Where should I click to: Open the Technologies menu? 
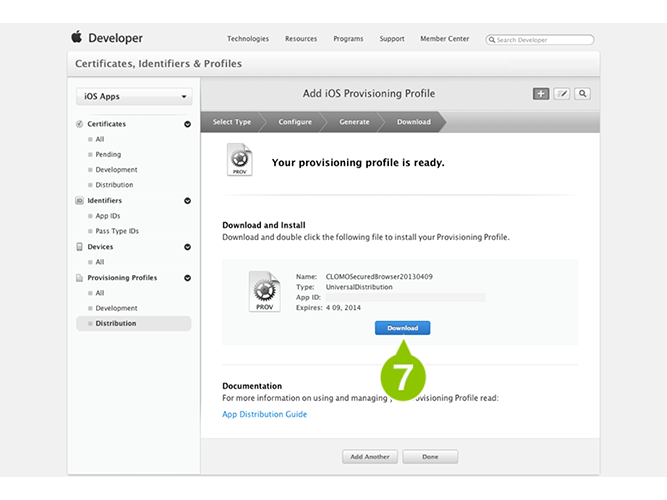[x=248, y=39]
